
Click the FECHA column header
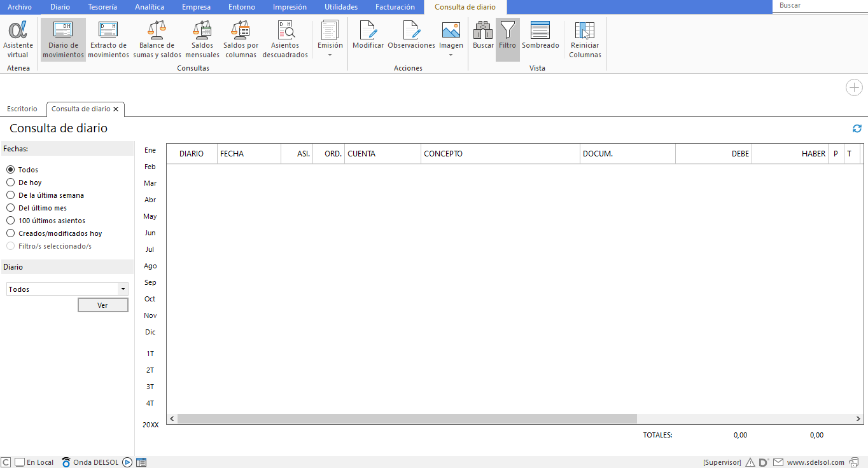(249, 154)
